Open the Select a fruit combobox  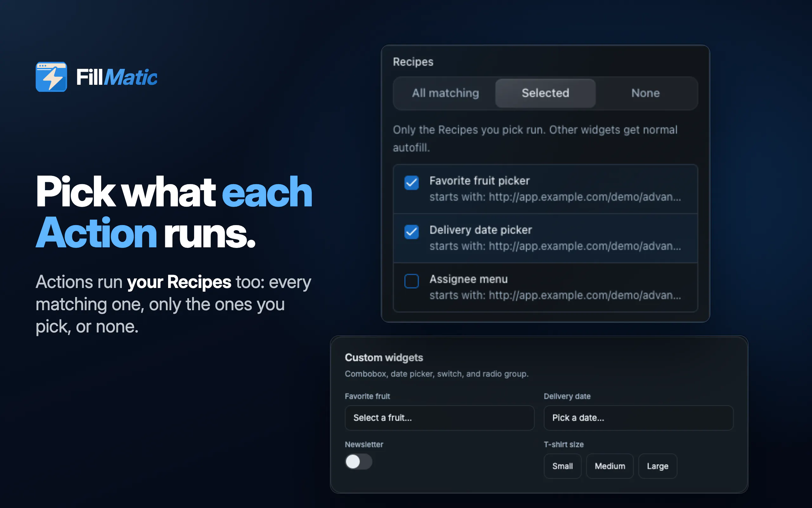pos(439,418)
